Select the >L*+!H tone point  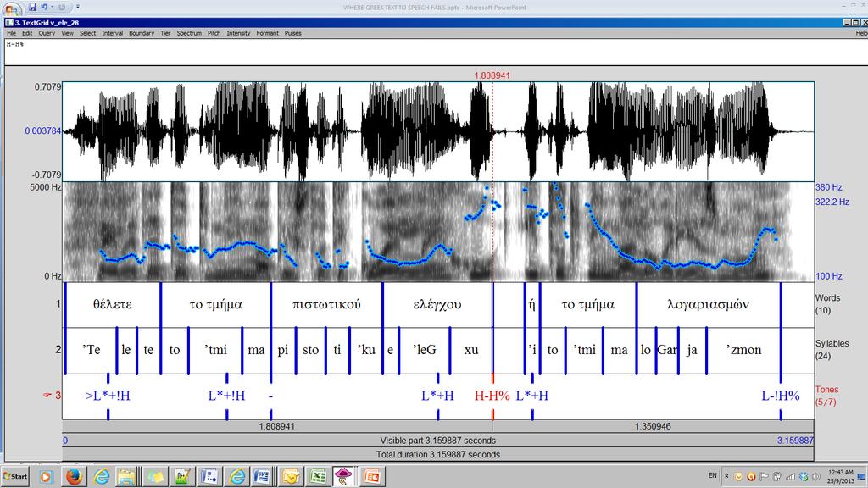[108, 396]
